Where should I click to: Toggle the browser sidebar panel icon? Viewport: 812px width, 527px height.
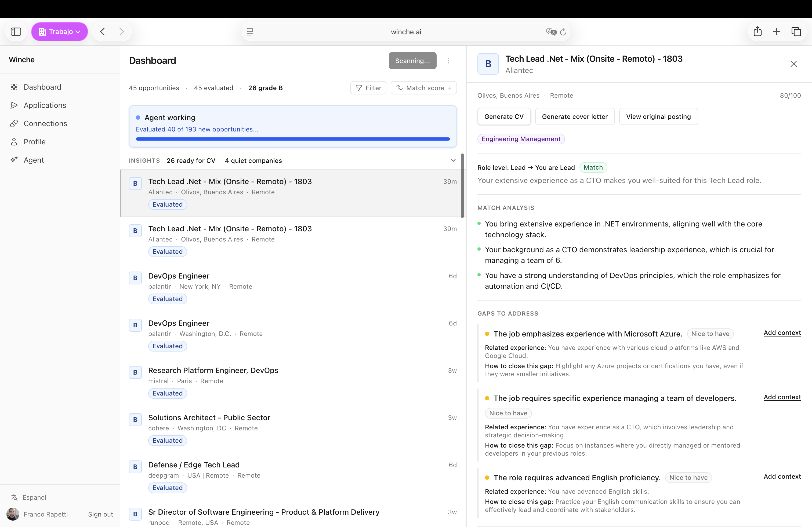point(16,32)
